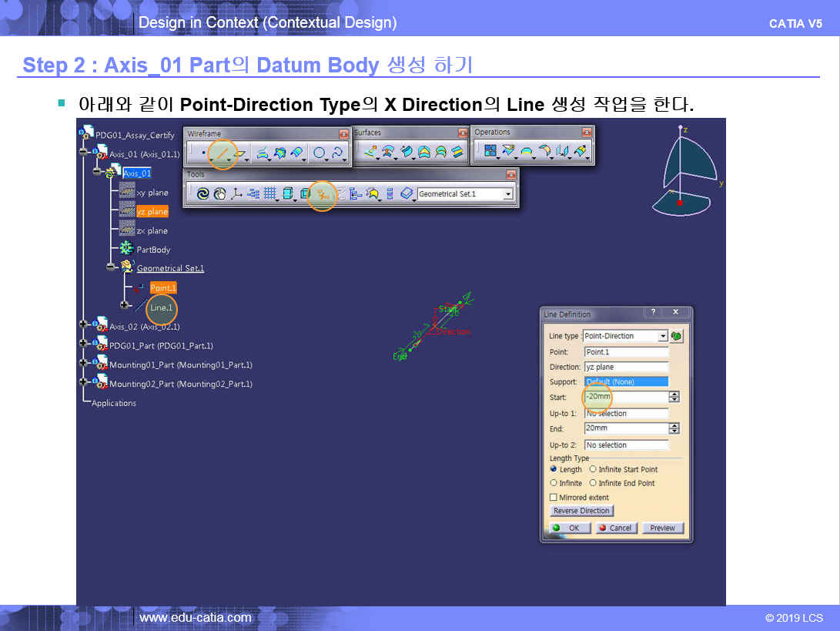
Task: Select the Line tool in Wireframe toolbar
Action: (223, 153)
